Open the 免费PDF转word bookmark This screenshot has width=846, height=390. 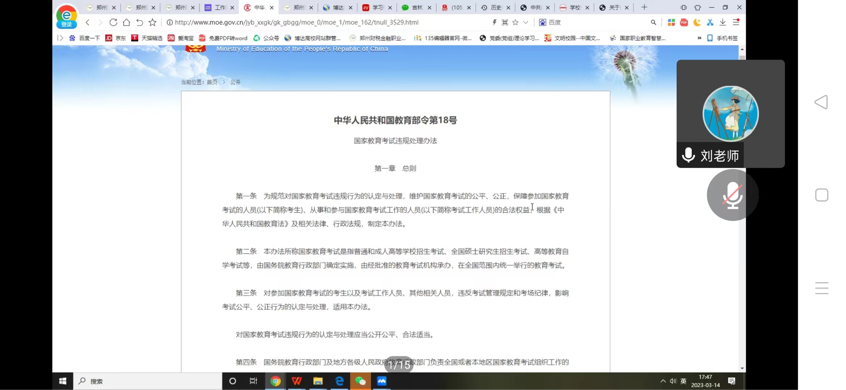click(x=223, y=38)
